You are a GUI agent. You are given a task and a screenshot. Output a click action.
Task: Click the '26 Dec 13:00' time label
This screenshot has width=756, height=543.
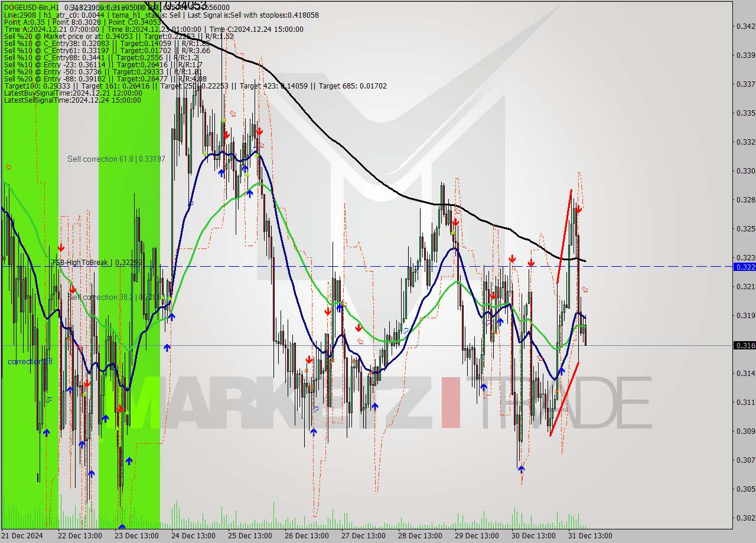pyautogui.click(x=307, y=536)
